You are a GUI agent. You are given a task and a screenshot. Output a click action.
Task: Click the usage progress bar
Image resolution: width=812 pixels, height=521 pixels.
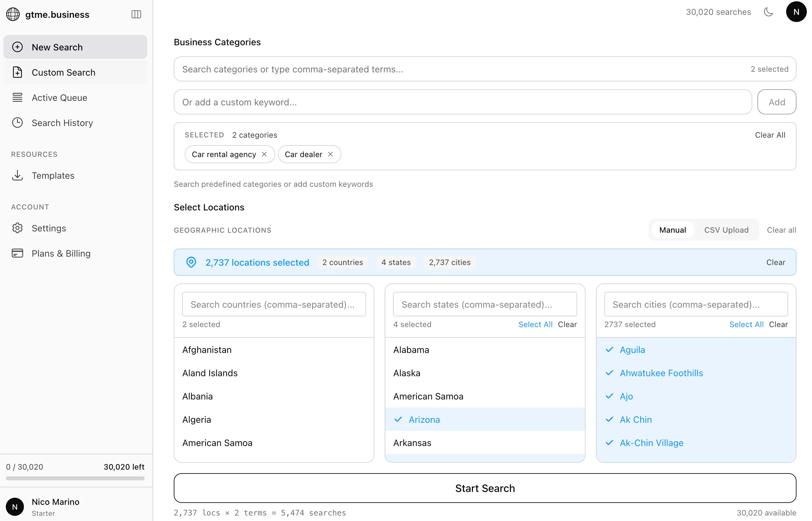[75, 478]
